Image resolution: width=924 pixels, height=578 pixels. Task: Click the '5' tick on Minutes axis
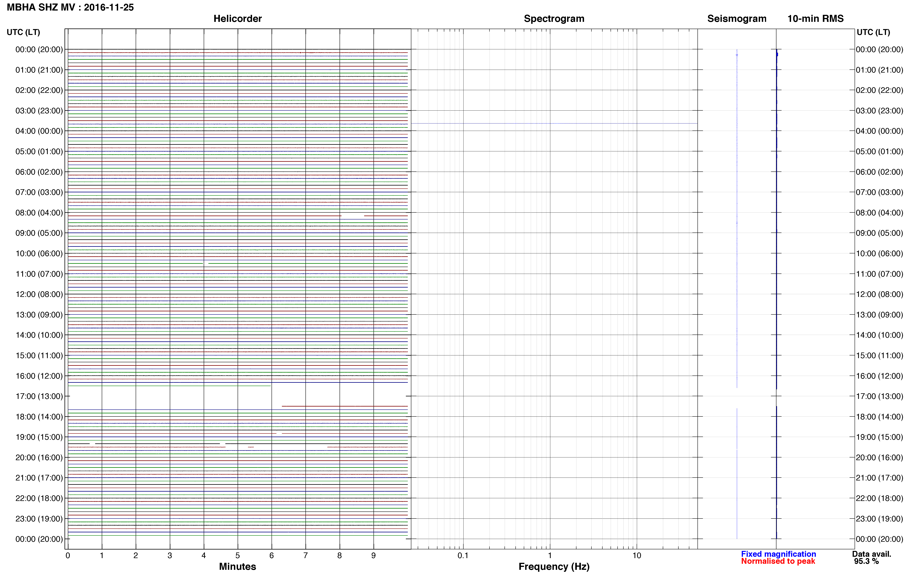238,555
